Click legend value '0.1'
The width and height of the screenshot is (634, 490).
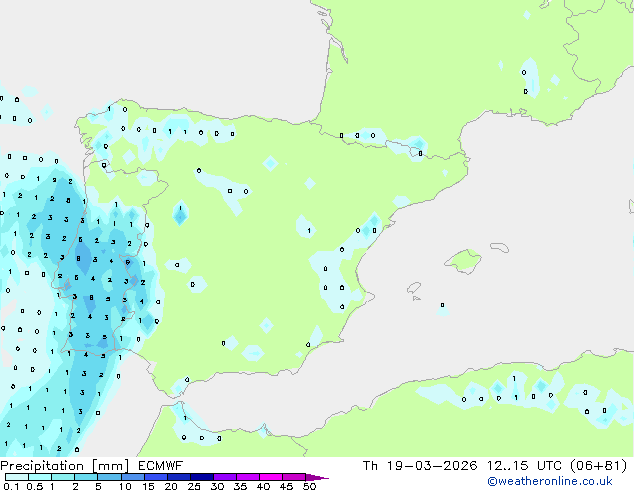coord(11,486)
